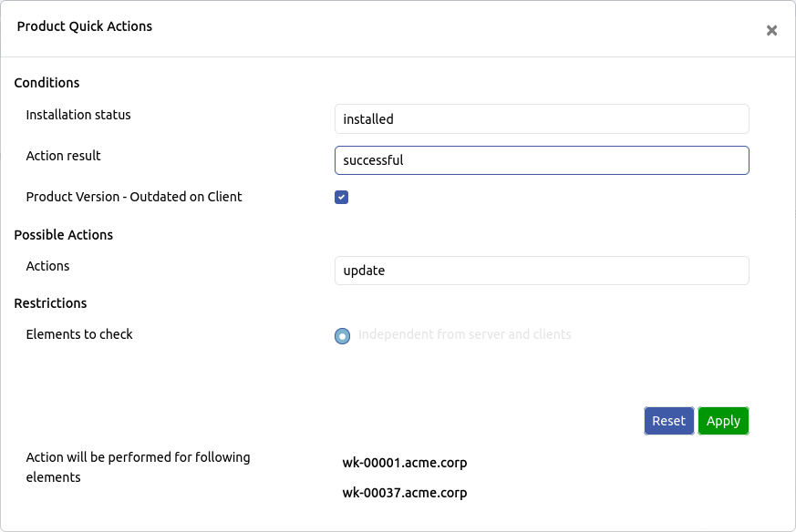Click the Installation status label
Viewport: 796px width, 532px height.
pyautogui.click(x=78, y=115)
